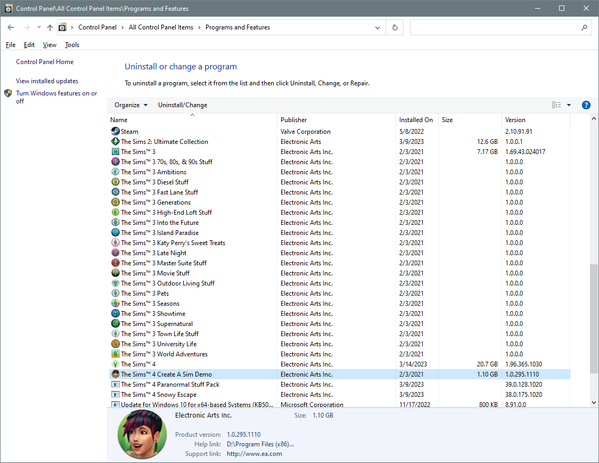
Task: Click The Sims 3 Master Suite Stuff icon
Action: click(115, 263)
